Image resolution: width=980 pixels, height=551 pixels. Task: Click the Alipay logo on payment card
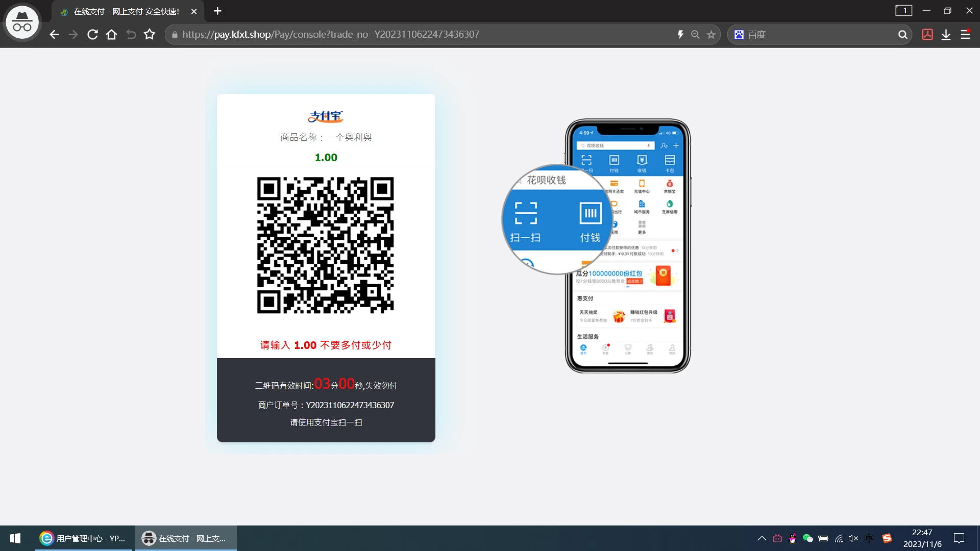pyautogui.click(x=326, y=117)
